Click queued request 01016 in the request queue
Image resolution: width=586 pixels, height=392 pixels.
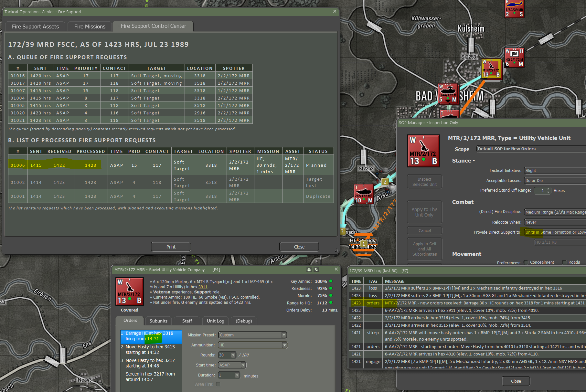click(130, 76)
